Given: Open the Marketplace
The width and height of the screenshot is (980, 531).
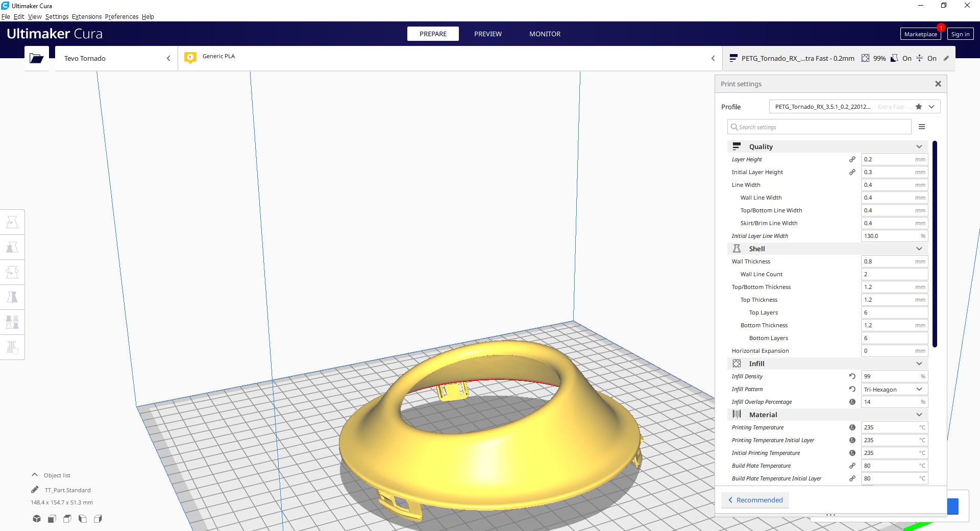Looking at the screenshot, I should click(x=920, y=34).
